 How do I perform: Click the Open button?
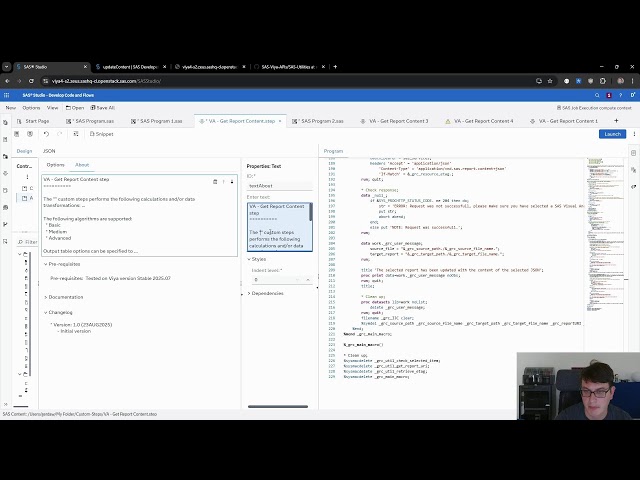tap(75, 108)
